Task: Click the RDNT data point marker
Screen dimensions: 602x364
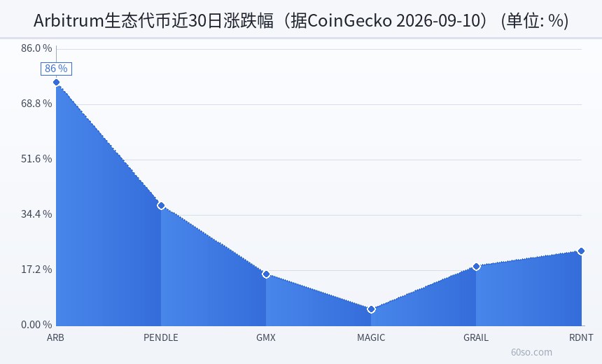Action: point(581,251)
